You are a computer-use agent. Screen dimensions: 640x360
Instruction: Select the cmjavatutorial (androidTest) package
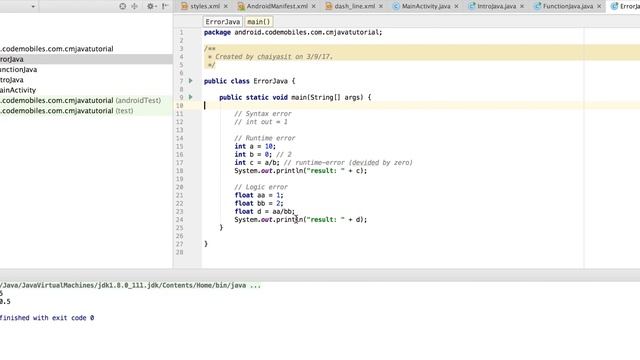click(80, 100)
